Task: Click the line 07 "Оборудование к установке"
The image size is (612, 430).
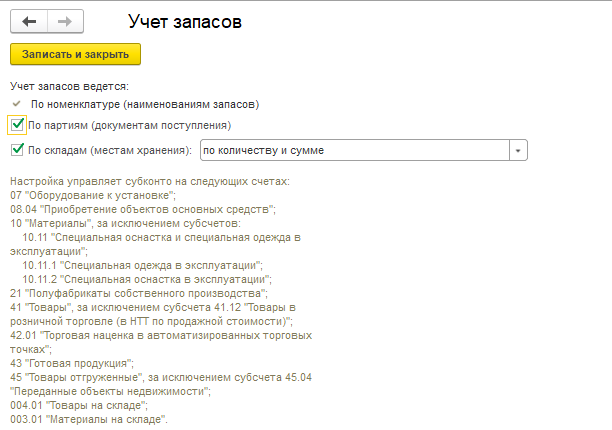Action: pos(93,195)
